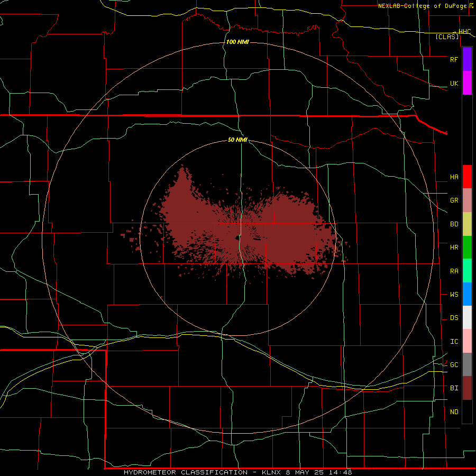Image resolution: width=476 pixels, height=476 pixels.
Task: Click the NEXLAB-College of DuPage text
Action: coord(422,6)
